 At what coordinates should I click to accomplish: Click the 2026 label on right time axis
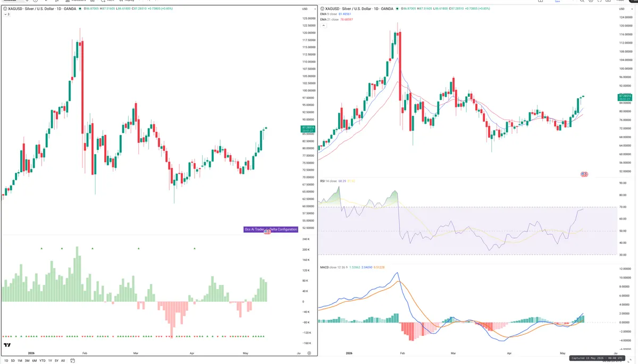coord(349,353)
